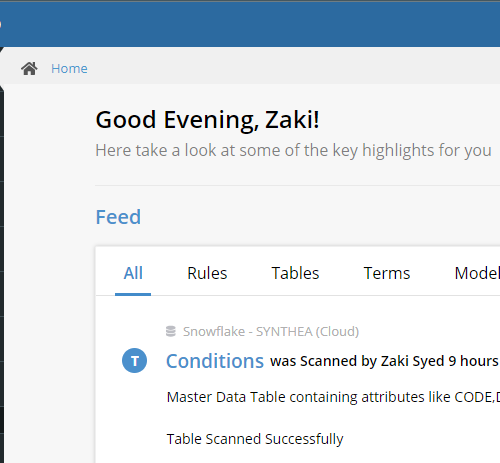Click the dark left sidebar strip
This screenshot has height=463, width=500.
(2, 273)
